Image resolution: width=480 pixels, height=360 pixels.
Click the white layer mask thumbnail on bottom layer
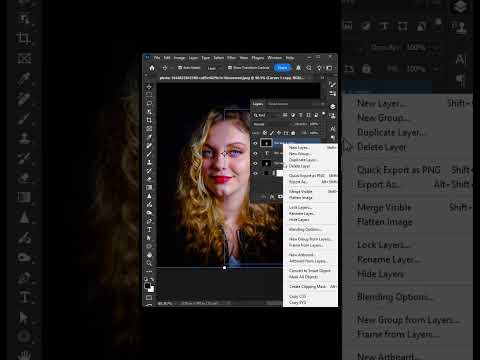(280, 173)
